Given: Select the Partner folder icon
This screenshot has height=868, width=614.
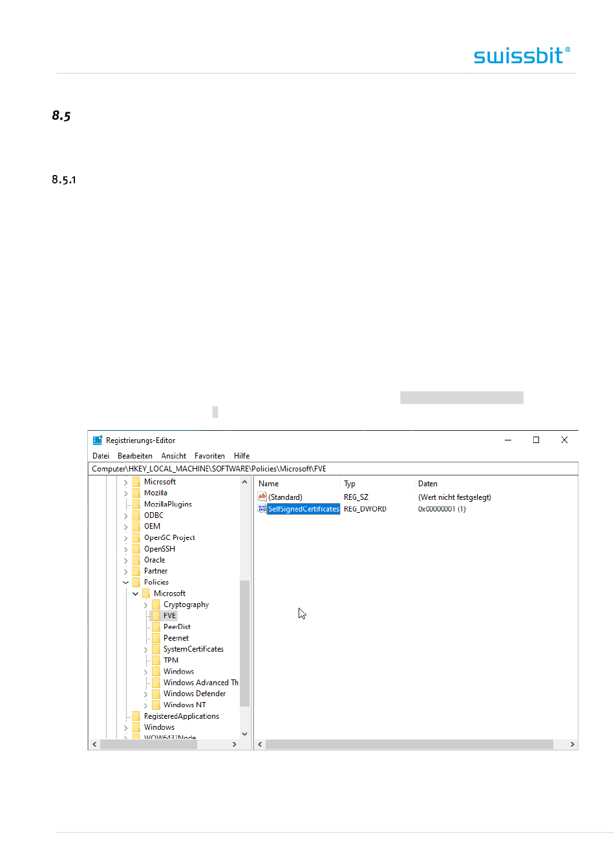Looking at the screenshot, I should (x=136, y=571).
